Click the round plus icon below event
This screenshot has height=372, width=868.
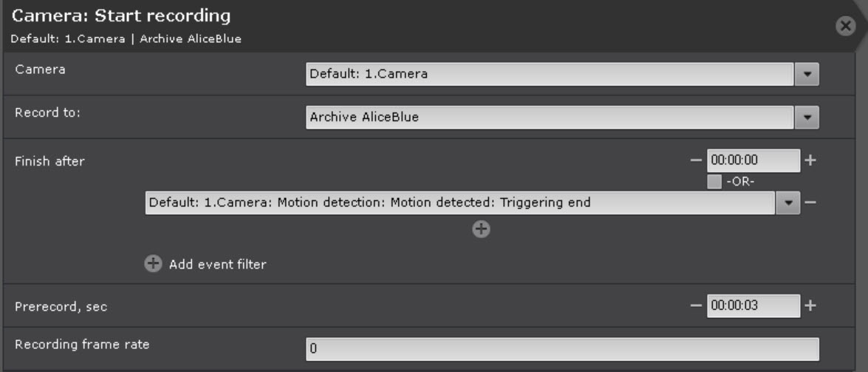point(481,230)
